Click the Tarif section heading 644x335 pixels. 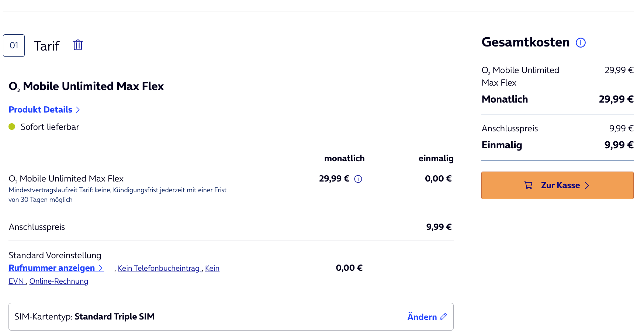pyautogui.click(x=46, y=46)
